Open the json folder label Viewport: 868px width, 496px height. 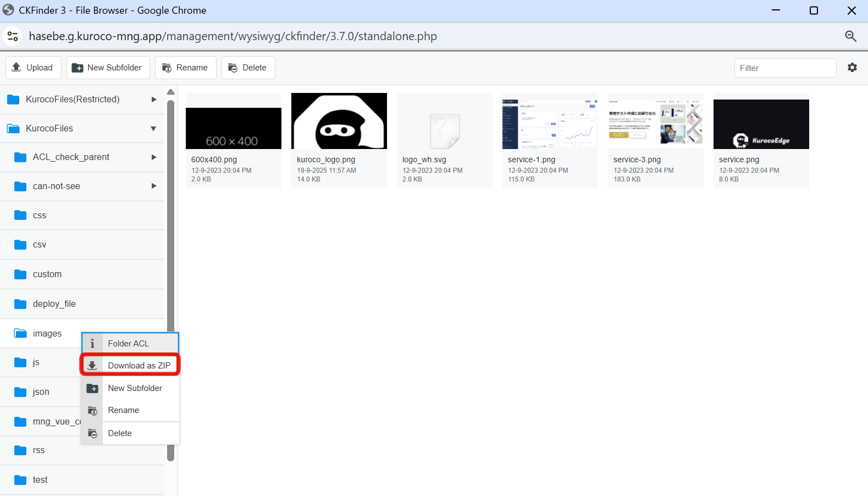[x=41, y=392]
